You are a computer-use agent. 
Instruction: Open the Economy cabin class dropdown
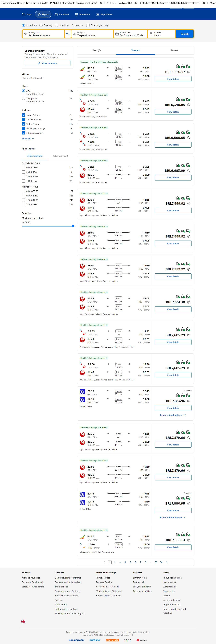pos(77,25)
